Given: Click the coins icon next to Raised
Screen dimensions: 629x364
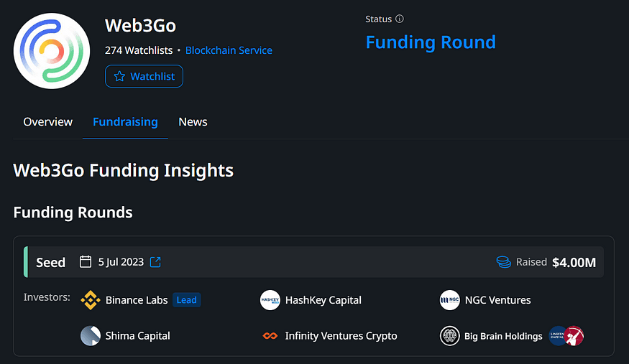Looking at the screenshot, I should coord(503,262).
